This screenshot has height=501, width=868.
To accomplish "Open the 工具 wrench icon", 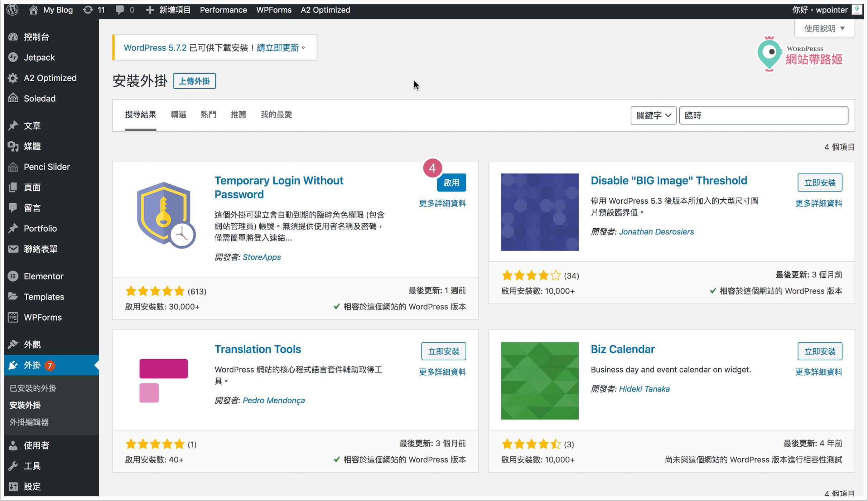I will coord(13,466).
